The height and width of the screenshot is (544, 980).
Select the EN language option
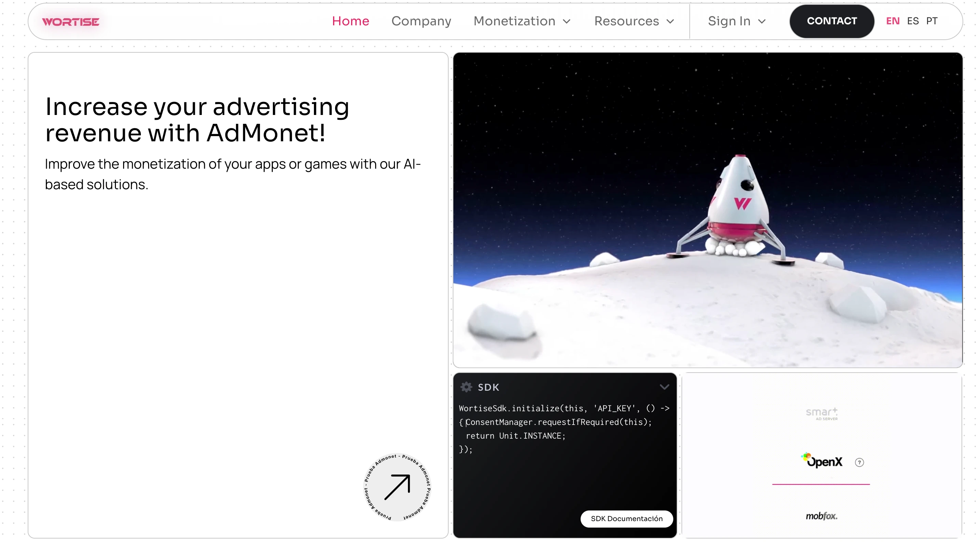[x=892, y=21]
